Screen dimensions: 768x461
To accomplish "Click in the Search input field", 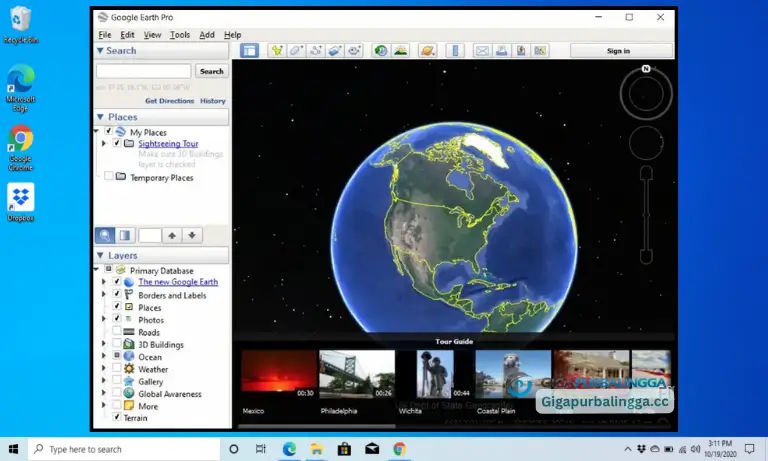I will coord(144,71).
